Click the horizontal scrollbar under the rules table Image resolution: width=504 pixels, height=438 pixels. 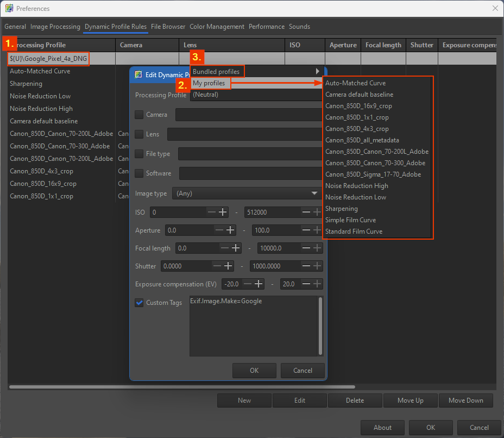pyautogui.click(x=182, y=387)
